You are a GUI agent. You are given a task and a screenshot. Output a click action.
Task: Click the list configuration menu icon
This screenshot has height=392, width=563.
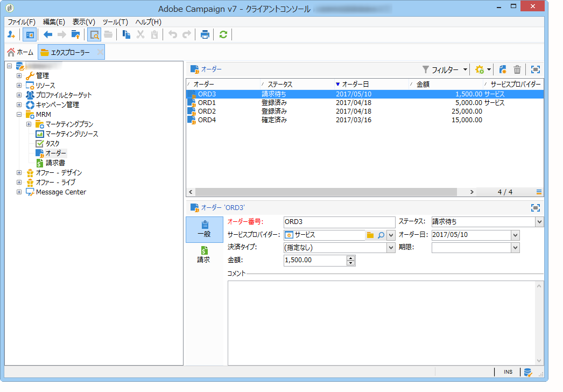click(x=539, y=192)
